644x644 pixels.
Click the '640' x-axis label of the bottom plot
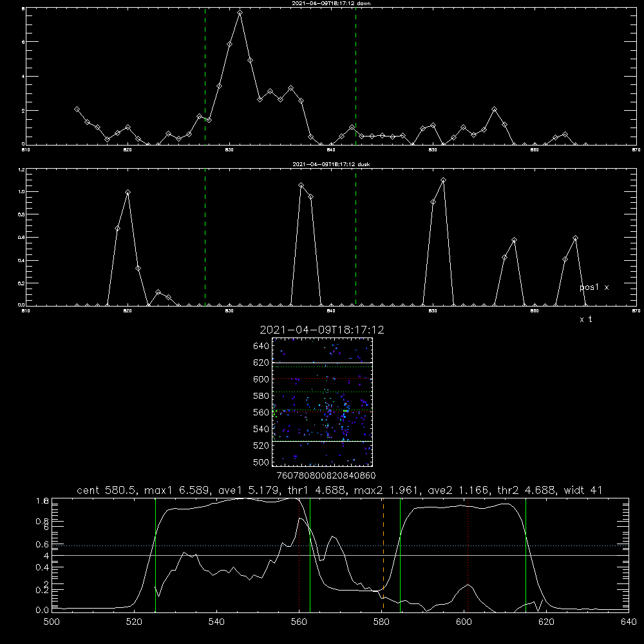pyautogui.click(x=629, y=621)
